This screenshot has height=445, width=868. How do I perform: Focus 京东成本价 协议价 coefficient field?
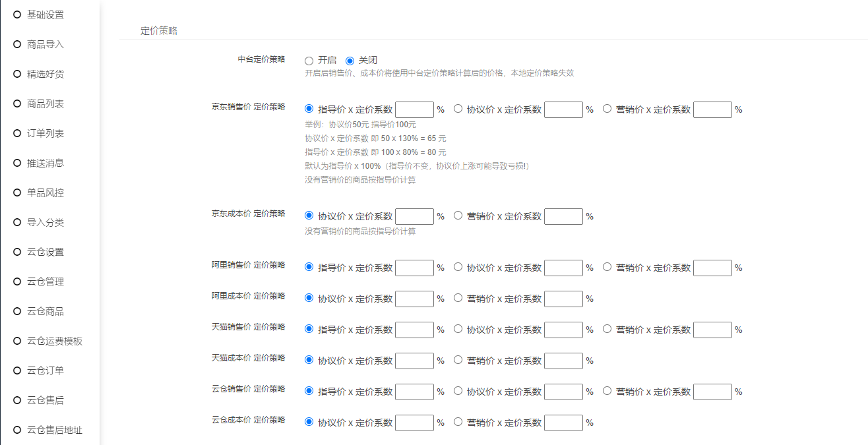(414, 216)
